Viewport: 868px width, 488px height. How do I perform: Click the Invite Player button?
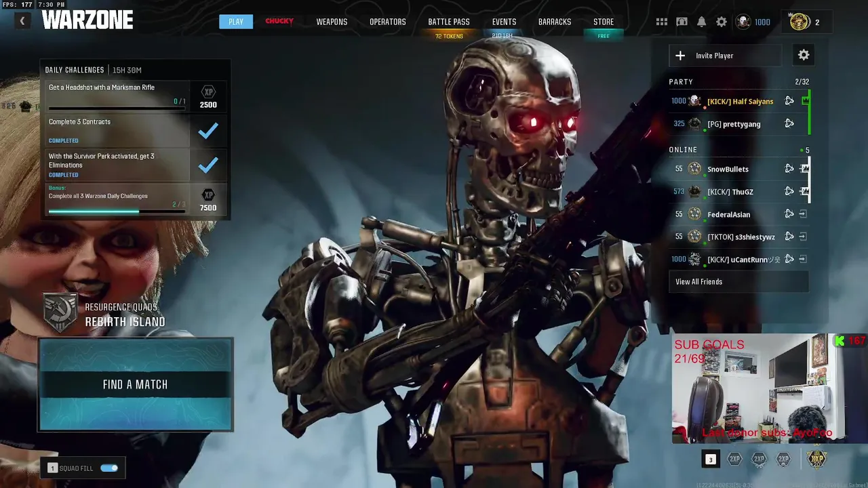[x=725, y=56]
